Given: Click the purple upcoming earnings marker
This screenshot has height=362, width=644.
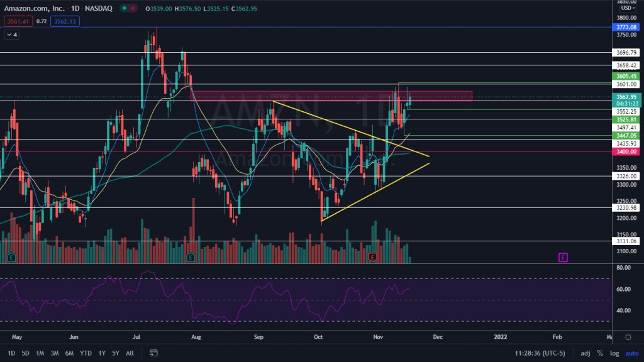Looking at the screenshot, I should [x=563, y=257].
